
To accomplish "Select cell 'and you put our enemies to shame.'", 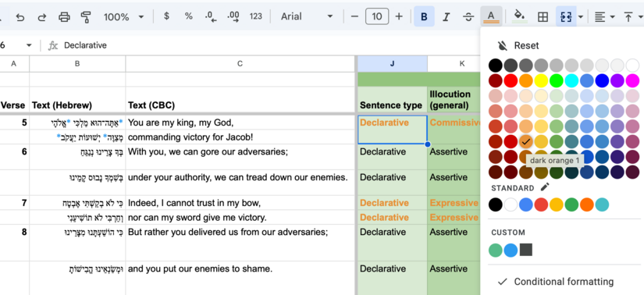I will click(x=240, y=278).
